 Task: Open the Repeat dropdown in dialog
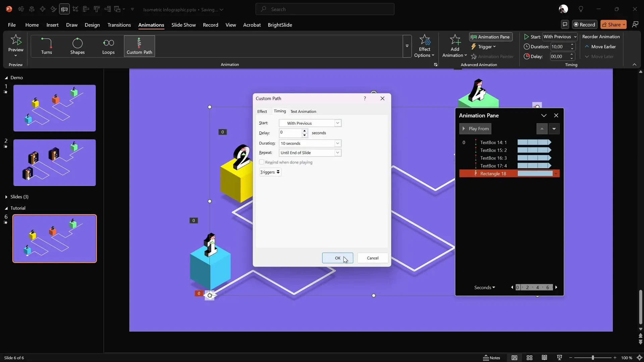337,153
